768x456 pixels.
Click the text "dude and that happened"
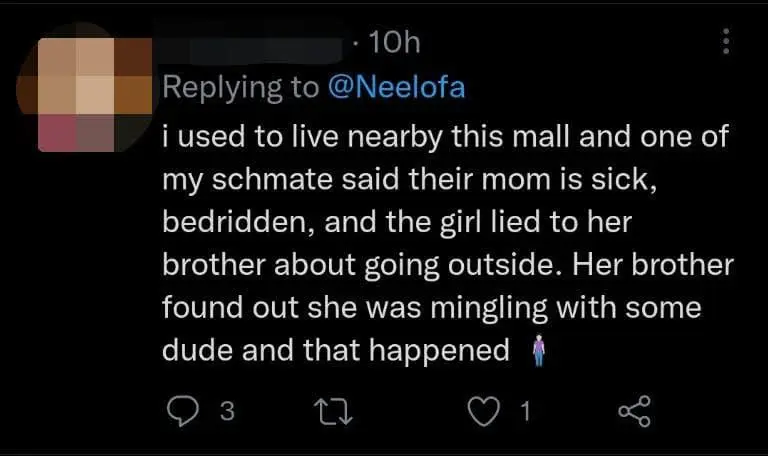(x=336, y=351)
